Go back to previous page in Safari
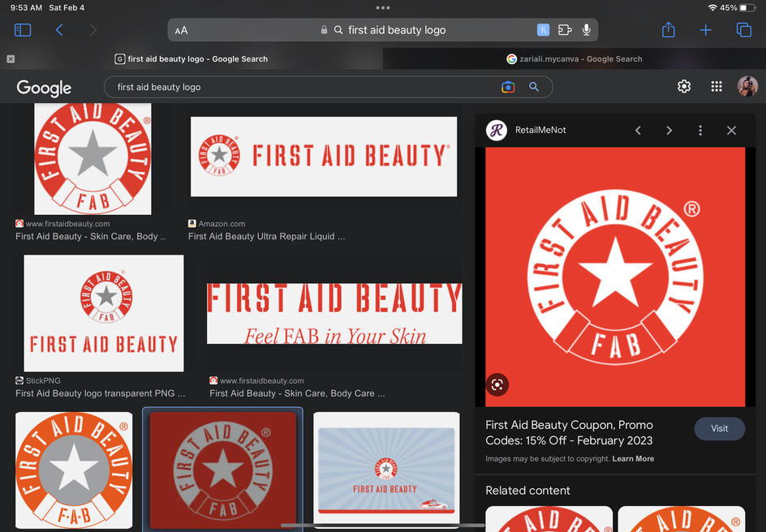This screenshot has width=766, height=532. click(59, 30)
